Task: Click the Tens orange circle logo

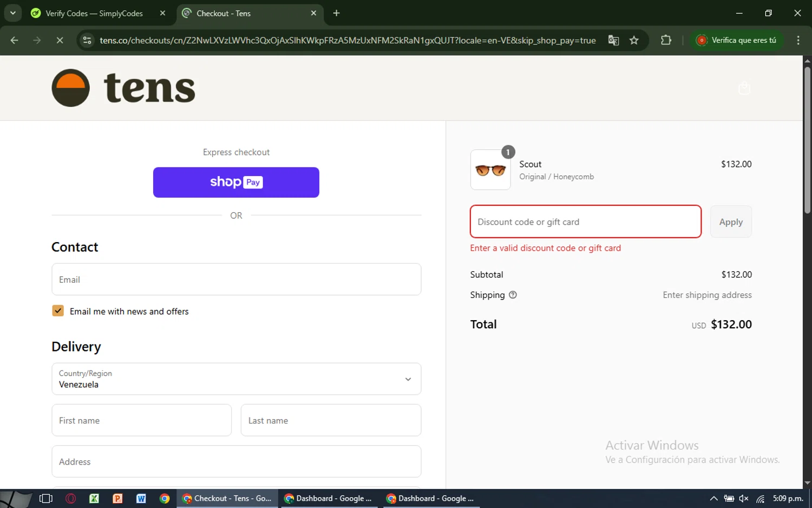Action: (x=71, y=88)
